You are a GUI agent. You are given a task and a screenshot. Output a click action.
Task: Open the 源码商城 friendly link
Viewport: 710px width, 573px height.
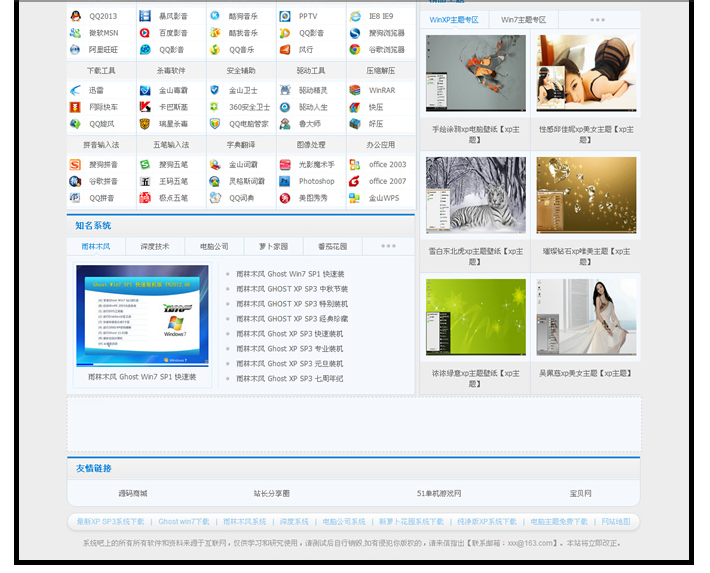(x=133, y=494)
